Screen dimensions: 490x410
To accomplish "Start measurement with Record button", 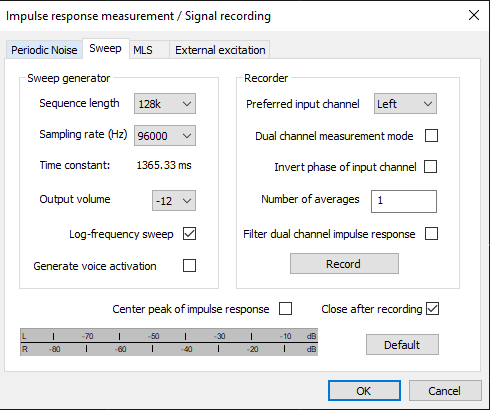I will tap(344, 264).
